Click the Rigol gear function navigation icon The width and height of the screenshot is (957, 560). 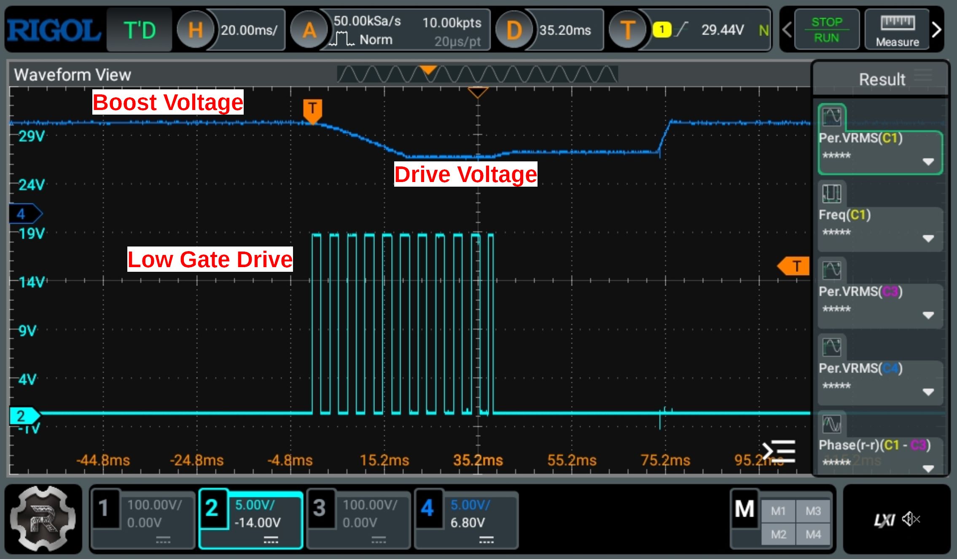click(43, 520)
